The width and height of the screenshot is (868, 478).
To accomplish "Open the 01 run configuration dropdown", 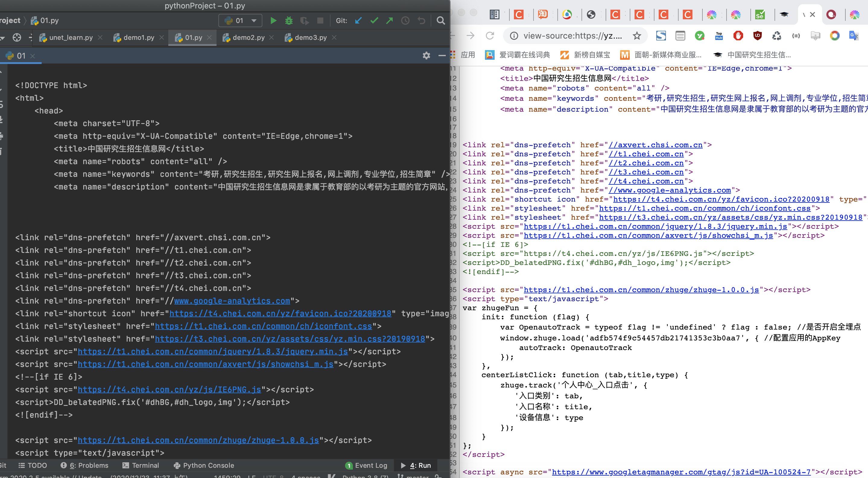I will click(240, 21).
